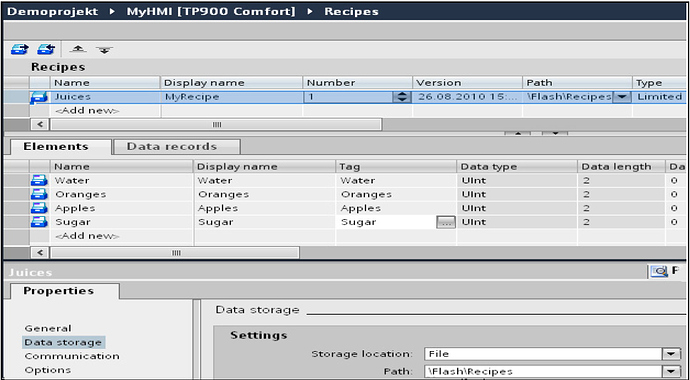690x380 pixels.
Task: Click the Oranges display name cell
Action: pyautogui.click(x=264, y=194)
